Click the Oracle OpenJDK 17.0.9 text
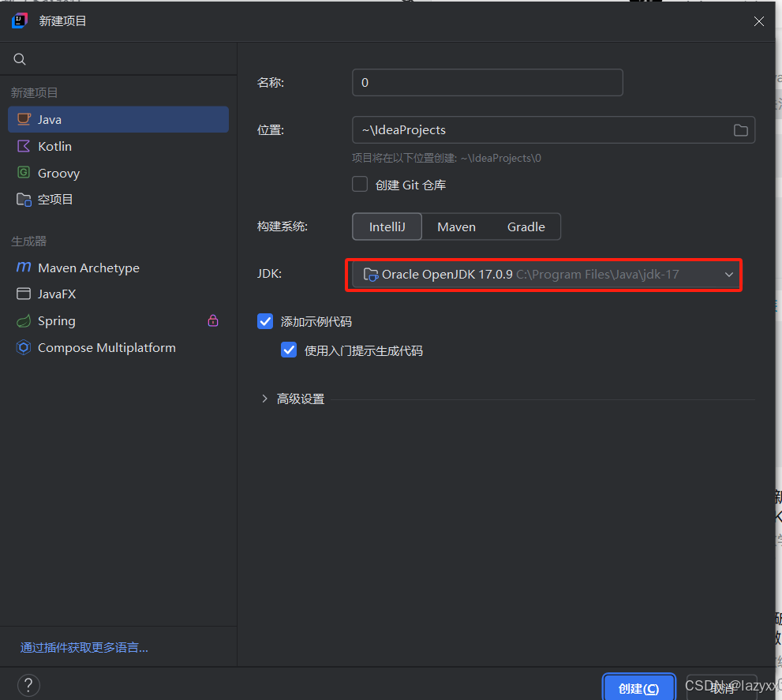 [x=447, y=275]
